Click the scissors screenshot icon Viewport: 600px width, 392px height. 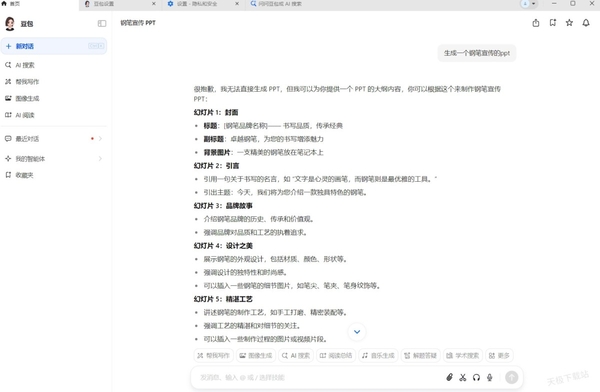[x=463, y=377]
